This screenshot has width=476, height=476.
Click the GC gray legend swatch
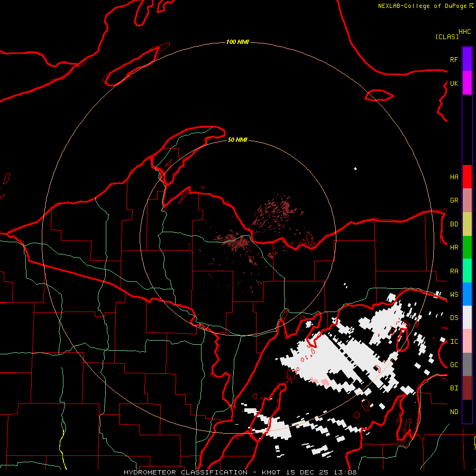[x=467, y=364]
